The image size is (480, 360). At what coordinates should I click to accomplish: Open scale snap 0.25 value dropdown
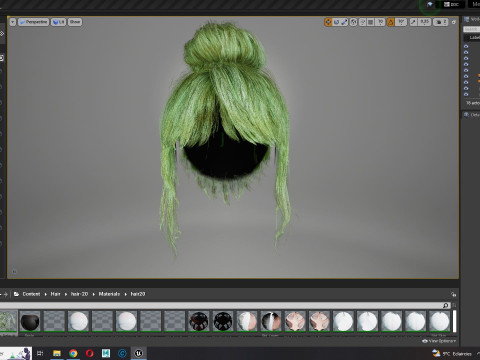pyautogui.click(x=424, y=22)
